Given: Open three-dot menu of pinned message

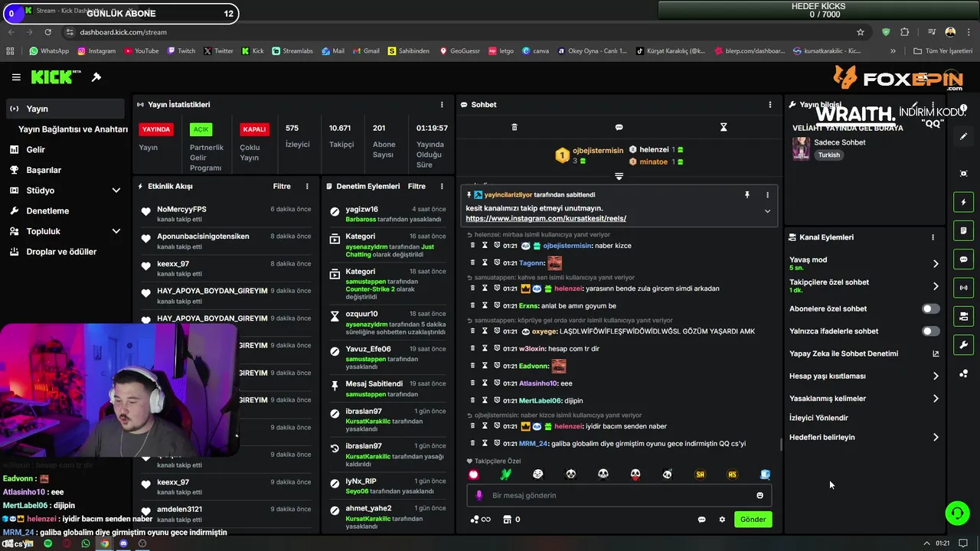Looking at the screenshot, I should click(x=767, y=195).
